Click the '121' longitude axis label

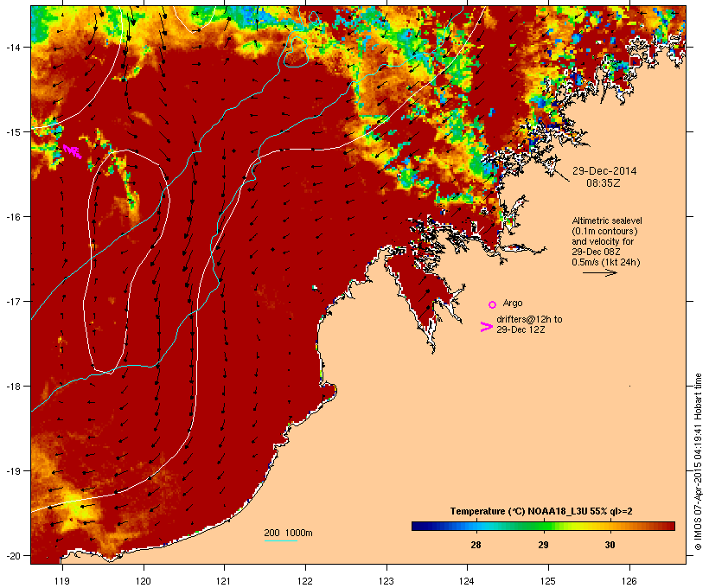click(x=224, y=581)
